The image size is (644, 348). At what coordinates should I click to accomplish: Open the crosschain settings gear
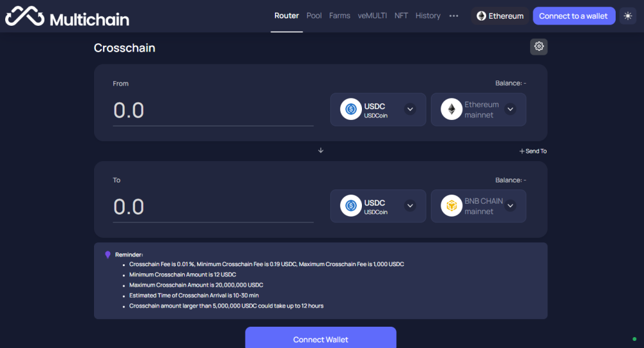tap(538, 46)
